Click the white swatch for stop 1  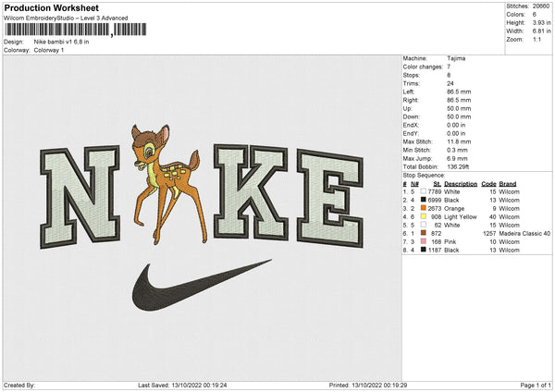(x=423, y=191)
